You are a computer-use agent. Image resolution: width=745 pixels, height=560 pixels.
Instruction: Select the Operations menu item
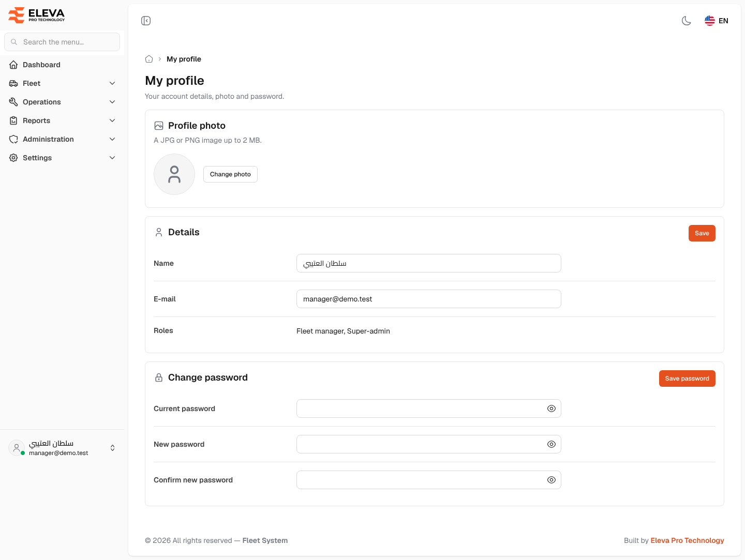tap(62, 102)
